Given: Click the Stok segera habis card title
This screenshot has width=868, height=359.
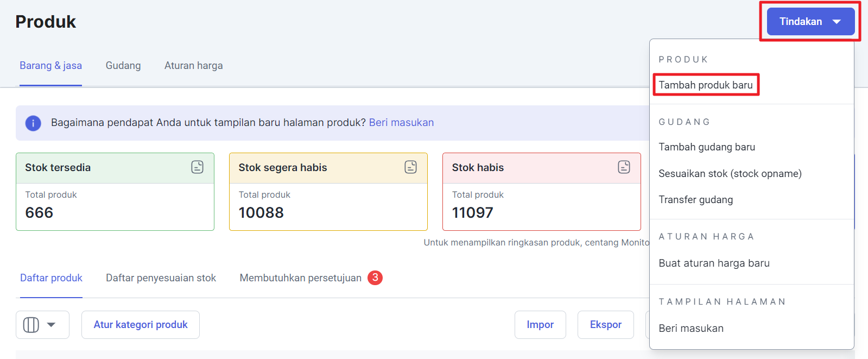Looking at the screenshot, I should (x=283, y=168).
